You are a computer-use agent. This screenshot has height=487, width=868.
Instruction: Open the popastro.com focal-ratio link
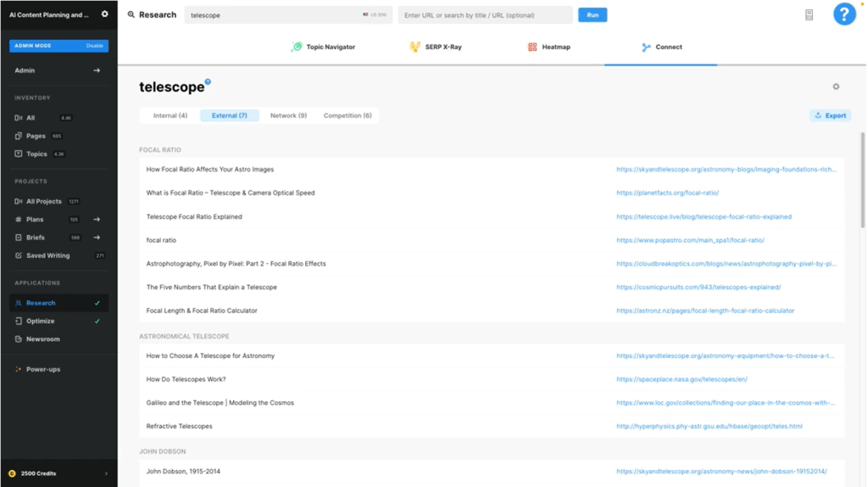tap(690, 240)
